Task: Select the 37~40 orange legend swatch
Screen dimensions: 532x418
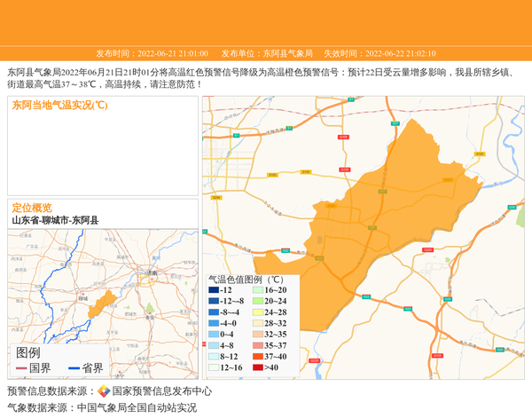Action: (258, 357)
